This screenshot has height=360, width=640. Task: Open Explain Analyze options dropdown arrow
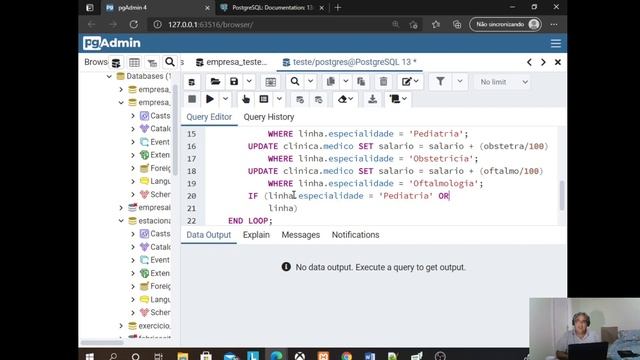click(279, 99)
